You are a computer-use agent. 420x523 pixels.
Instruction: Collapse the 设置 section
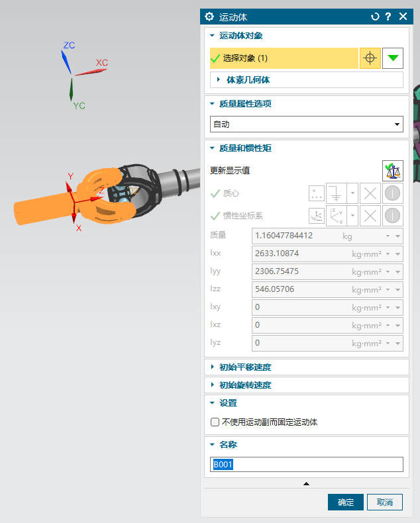[x=228, y=403]
